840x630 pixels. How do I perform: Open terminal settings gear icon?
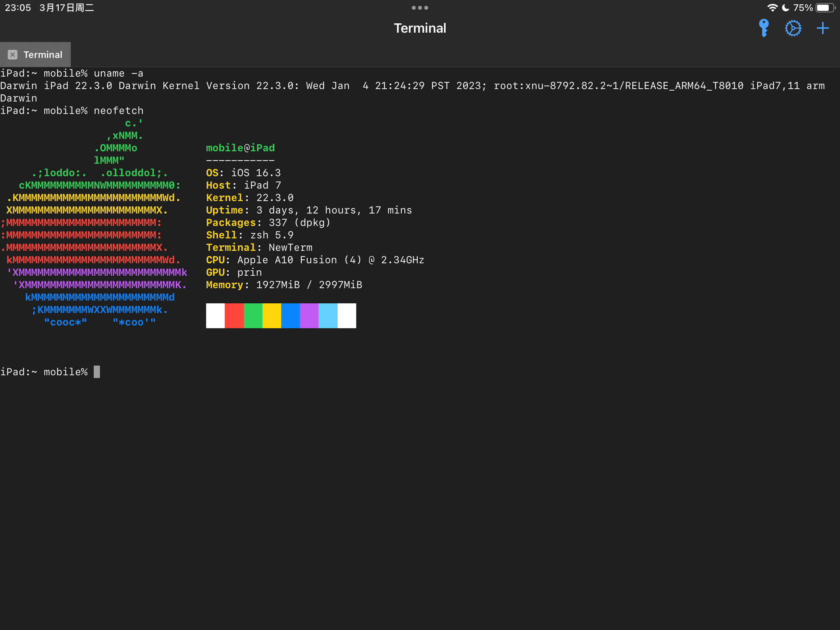[x=793, y=28]
